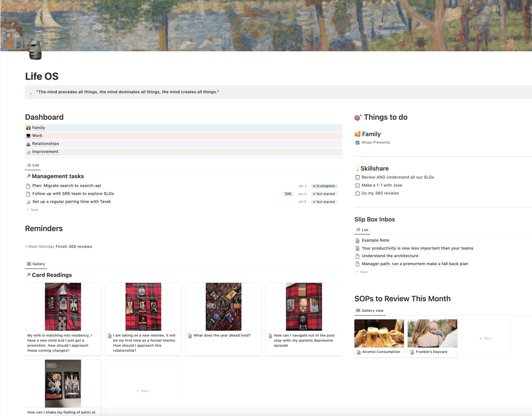Click the Life OS page title
This screenshot has height=416, width=532.
click(42, 76)
